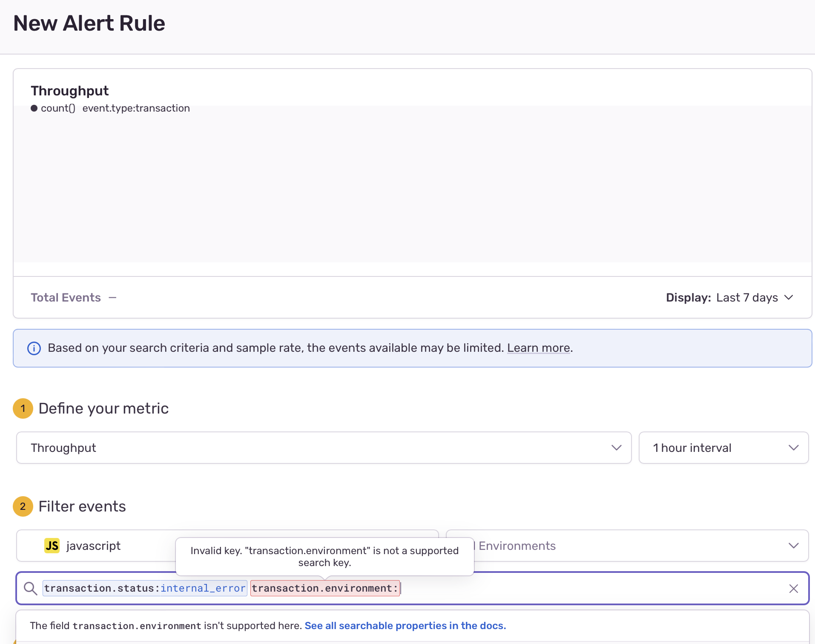Select the invalid transaction.environment token

[325, 588]
